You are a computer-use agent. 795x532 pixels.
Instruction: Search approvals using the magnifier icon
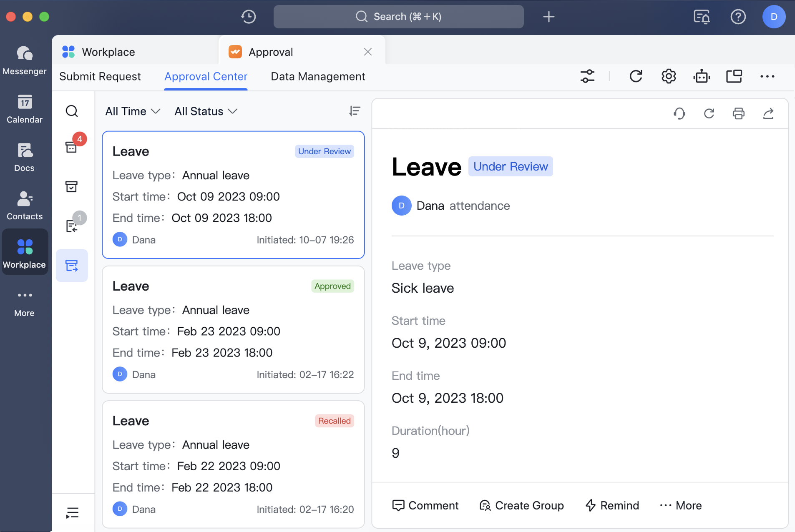pos(72,111)
